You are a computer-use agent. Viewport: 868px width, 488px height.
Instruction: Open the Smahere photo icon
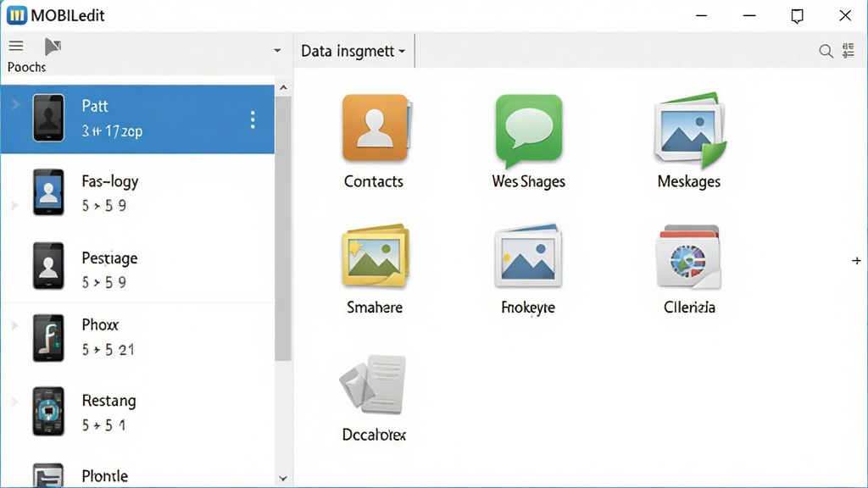coord(376,256)
